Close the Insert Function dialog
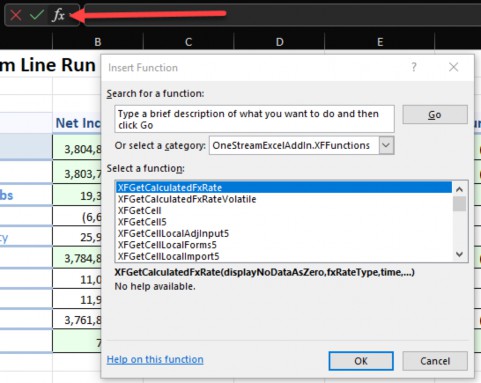This screenshot has height=383, width=481. point(453,67)
